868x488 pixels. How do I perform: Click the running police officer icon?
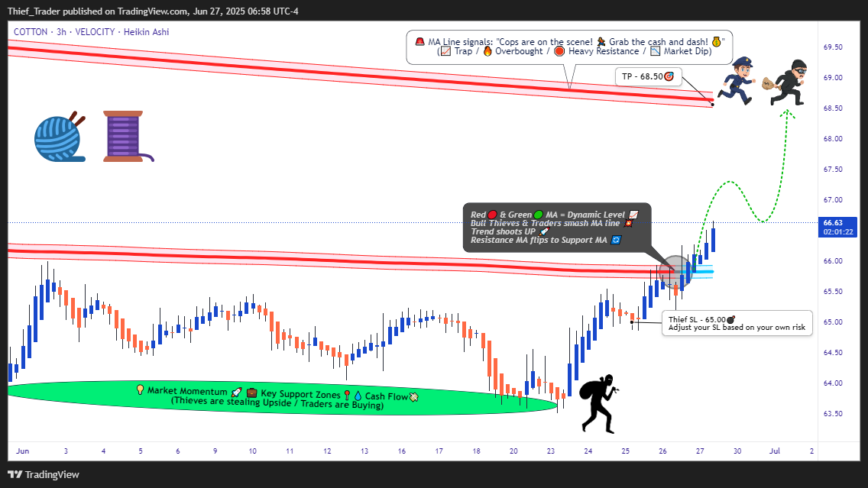click(737, 81)
